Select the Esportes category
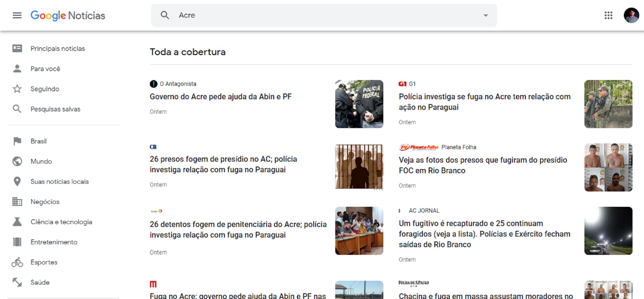This screenshot has width=644, height=299. coord(44,262)
